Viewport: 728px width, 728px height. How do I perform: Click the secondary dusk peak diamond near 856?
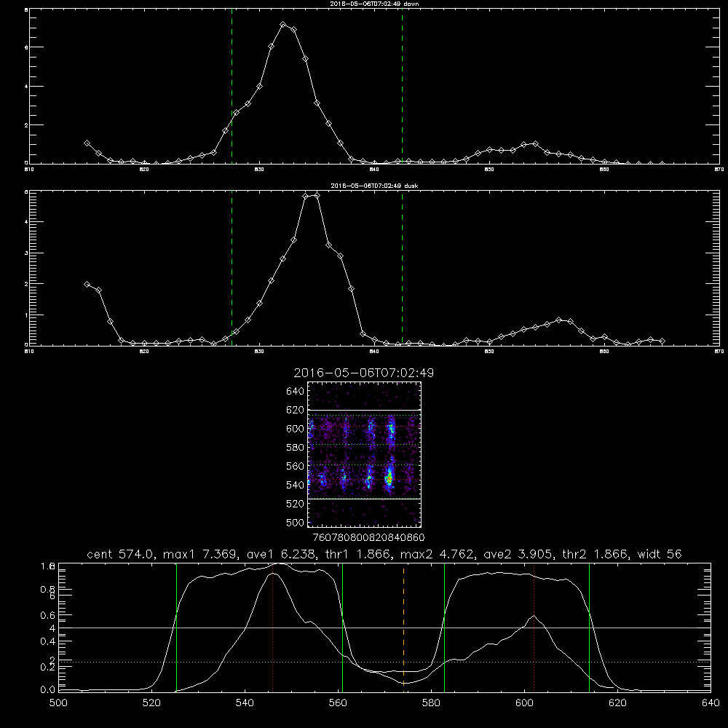pyautogui.click(x=558, y=320)
